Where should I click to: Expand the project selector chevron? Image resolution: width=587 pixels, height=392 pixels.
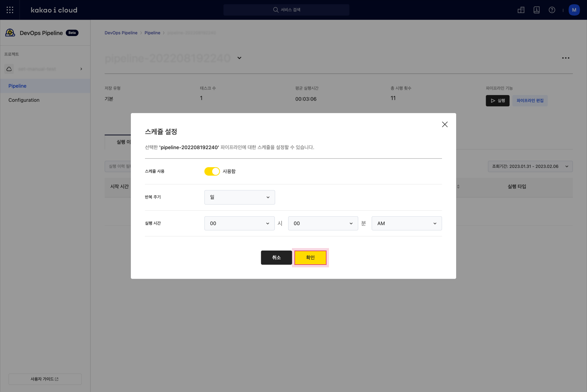[x=81, y=69]
